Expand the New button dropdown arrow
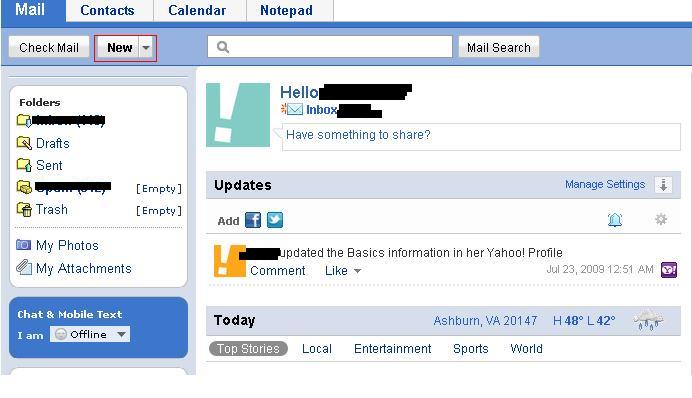Viewport: 692px width, 398px height. tap(146, 48)
